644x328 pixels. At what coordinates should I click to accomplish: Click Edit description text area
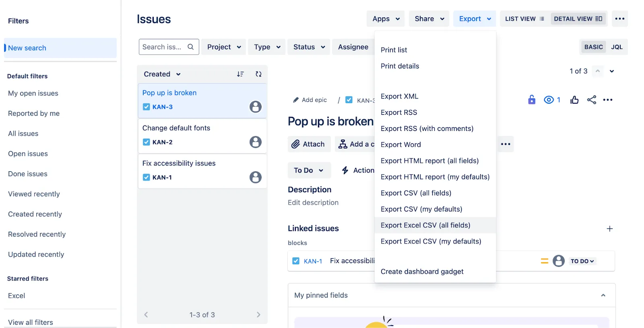point(313,203)
